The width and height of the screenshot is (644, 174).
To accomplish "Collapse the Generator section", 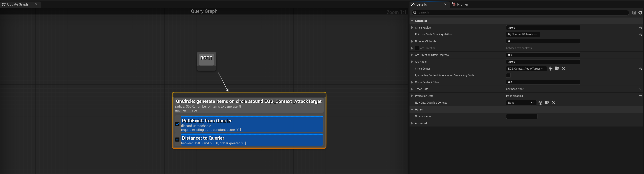I will tap(412, 21).
